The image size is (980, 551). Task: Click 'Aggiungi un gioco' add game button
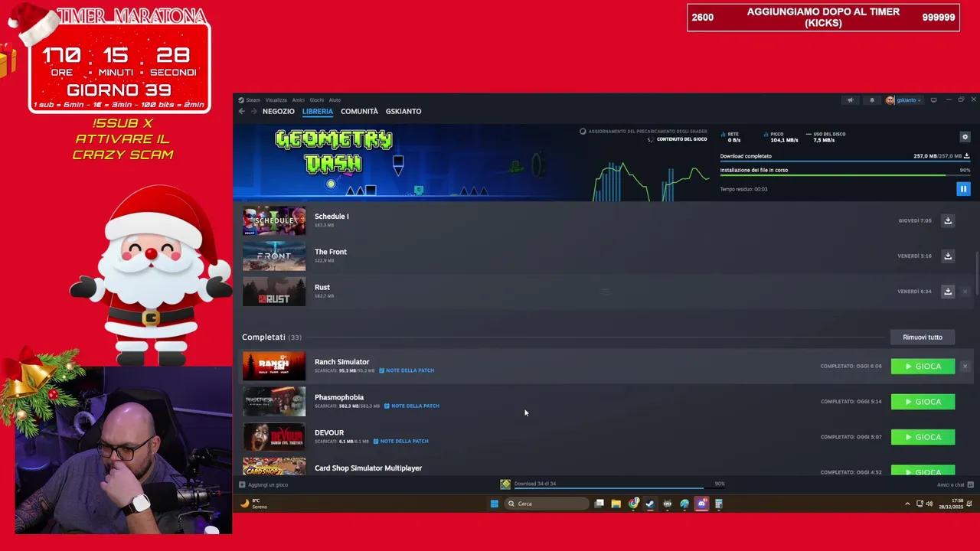(263, 484)
